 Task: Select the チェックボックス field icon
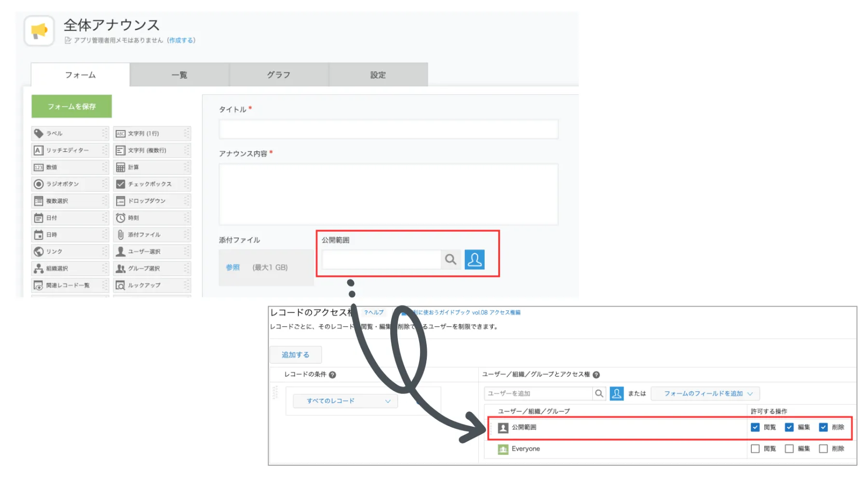coord(120,184)
